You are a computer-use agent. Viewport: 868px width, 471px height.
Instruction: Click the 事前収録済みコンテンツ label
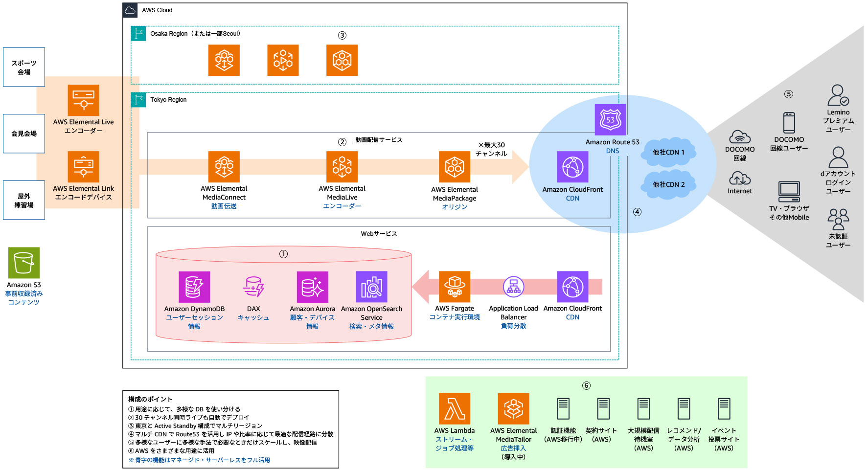pos(24,298)
